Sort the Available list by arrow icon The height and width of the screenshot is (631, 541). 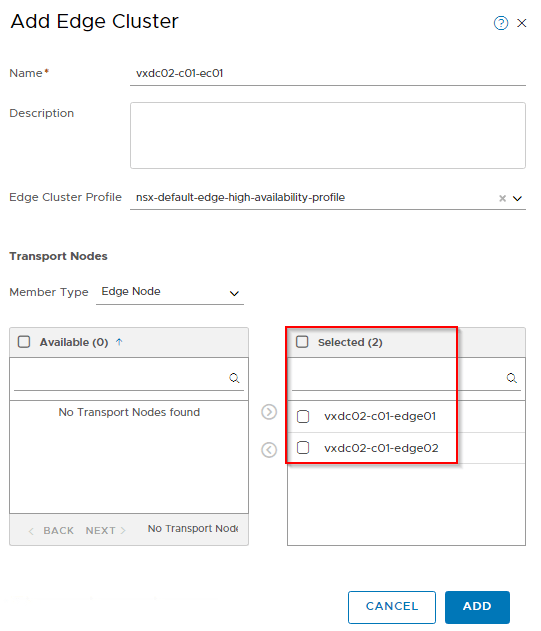pyautogui.click(x=119, y=342)
